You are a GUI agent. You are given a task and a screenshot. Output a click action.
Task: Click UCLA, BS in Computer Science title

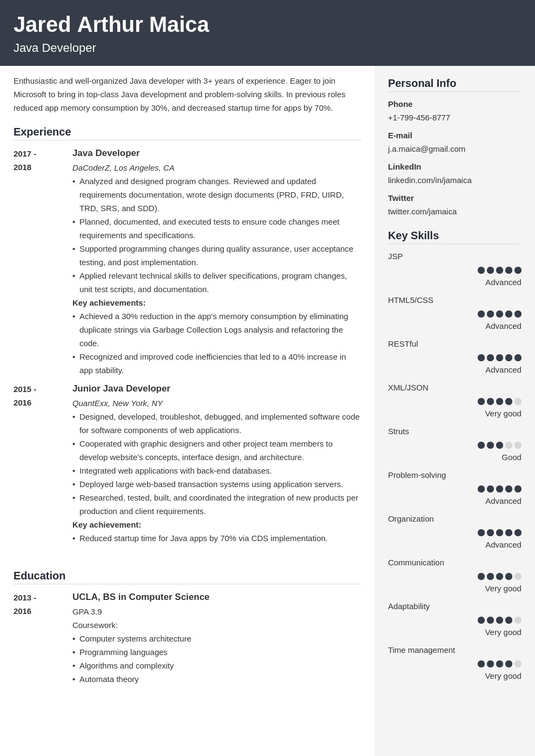pyautogui.click(x=141, y=597)
